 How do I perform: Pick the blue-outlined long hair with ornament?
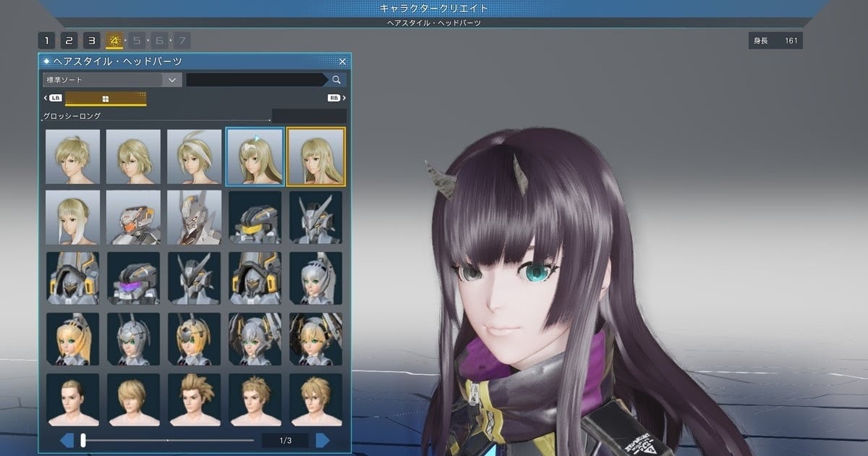[x=255, y=156]
